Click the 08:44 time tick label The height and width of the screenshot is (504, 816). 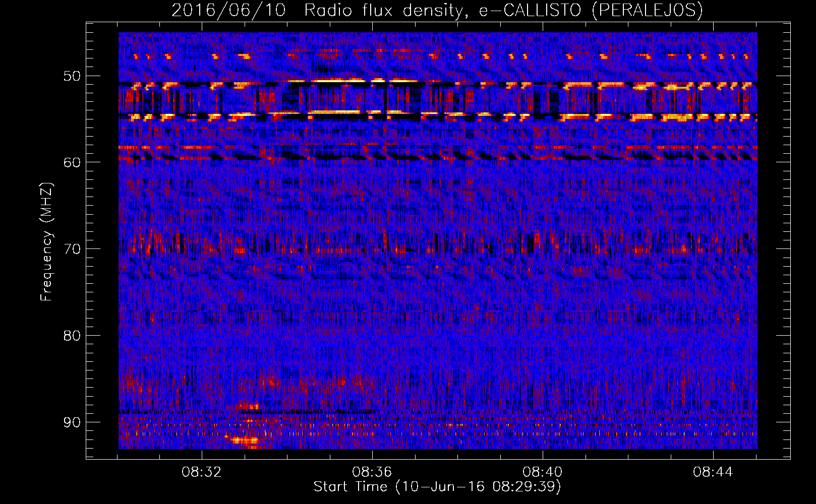point(713,472)
